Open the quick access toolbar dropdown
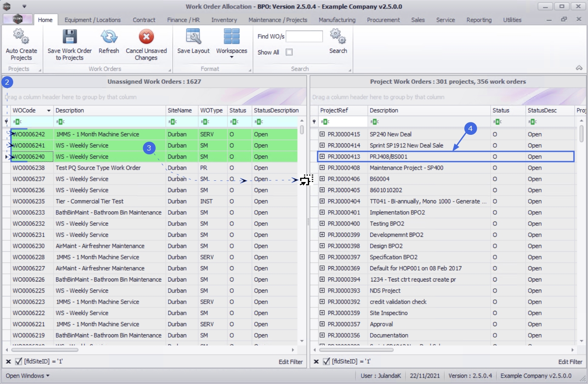This screenshot has height=384, width=588. click(x=24, y=6)
